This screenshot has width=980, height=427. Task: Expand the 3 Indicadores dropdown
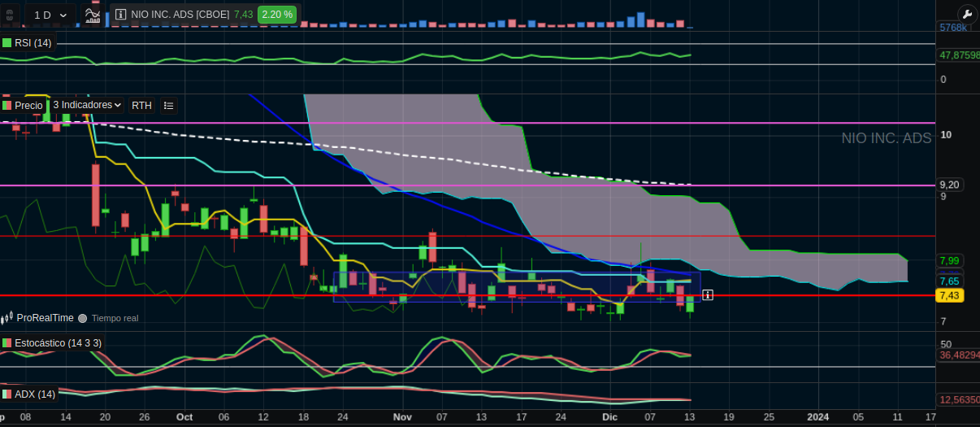(88, 105)
